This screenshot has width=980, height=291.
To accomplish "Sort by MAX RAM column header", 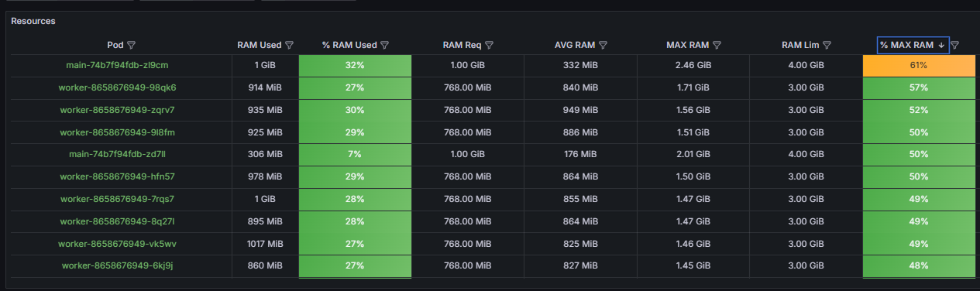I will 688,46.
